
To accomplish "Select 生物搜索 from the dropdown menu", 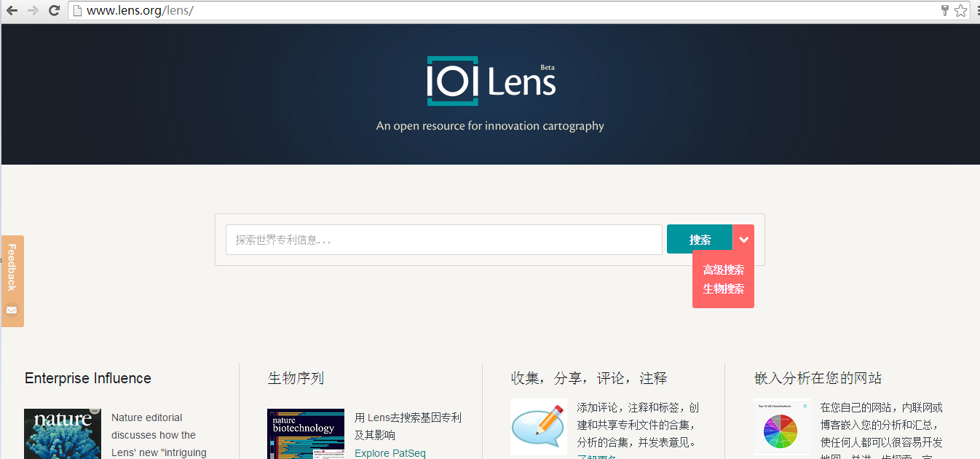I will pos(723,289).
